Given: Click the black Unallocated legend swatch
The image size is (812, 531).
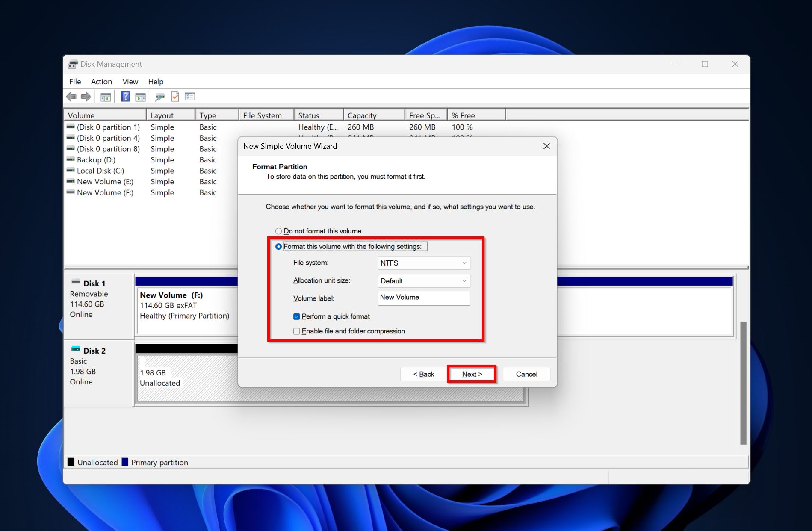Looking at the screenshot, I should coord(71,462).
